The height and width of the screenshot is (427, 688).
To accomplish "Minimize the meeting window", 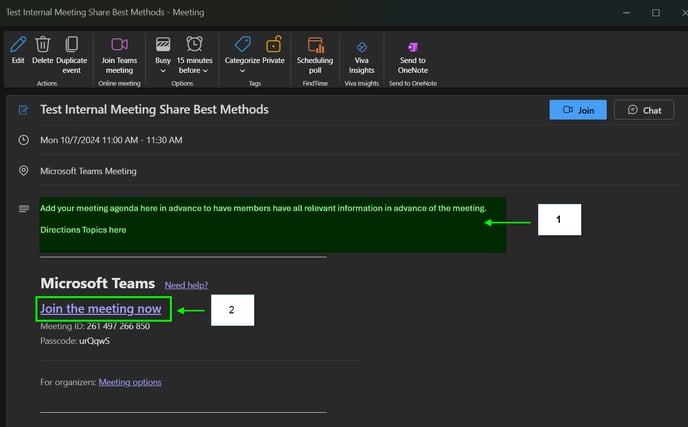I will tap(627, 12).
